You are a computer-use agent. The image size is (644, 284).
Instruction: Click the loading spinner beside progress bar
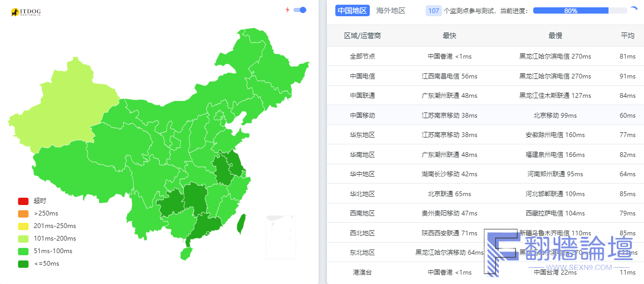point(634,10)
